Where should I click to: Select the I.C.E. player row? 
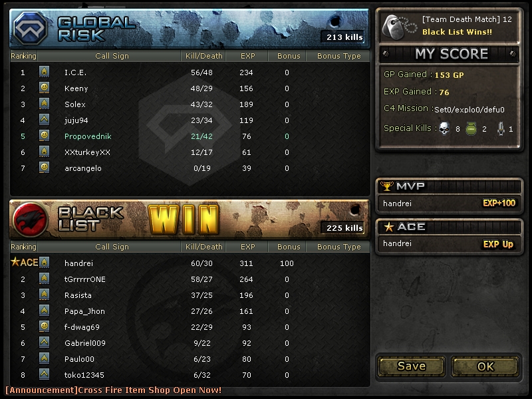[190, 72]
